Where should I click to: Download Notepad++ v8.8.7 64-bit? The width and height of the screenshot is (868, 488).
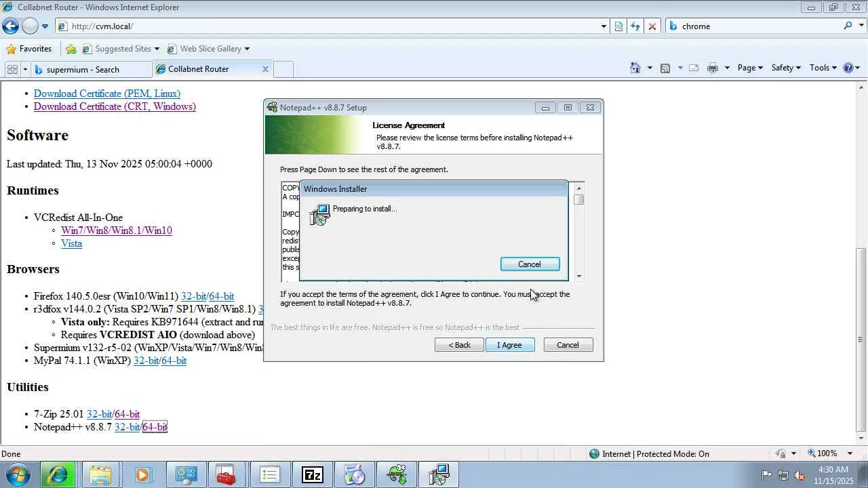(x=155, y=427)
